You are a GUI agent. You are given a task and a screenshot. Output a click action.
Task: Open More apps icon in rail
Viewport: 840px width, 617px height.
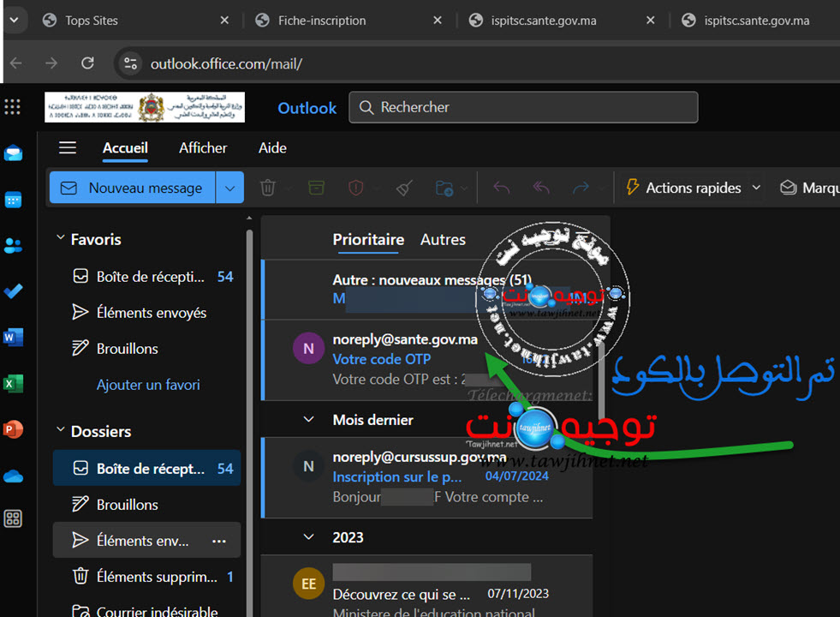click(13, 518)
